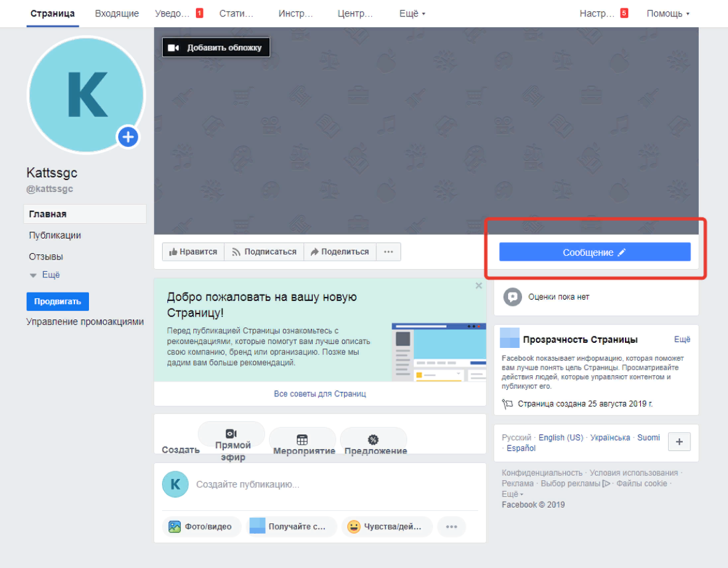Viewport: 728px width, 568px height.
Task: Open the Настр... settings tab
Action: point(603,13)
